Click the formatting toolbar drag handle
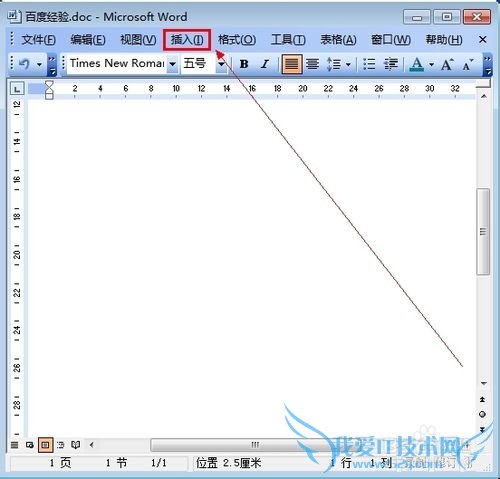Screen dimensions: 500x479 63,63
